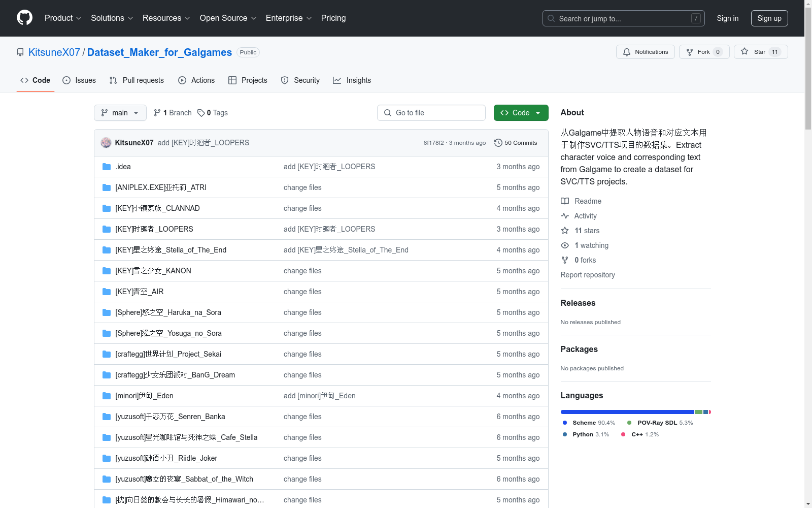
Task: Open the _Haruka_na_Sora folder
Action: click(x=168, y=312)
